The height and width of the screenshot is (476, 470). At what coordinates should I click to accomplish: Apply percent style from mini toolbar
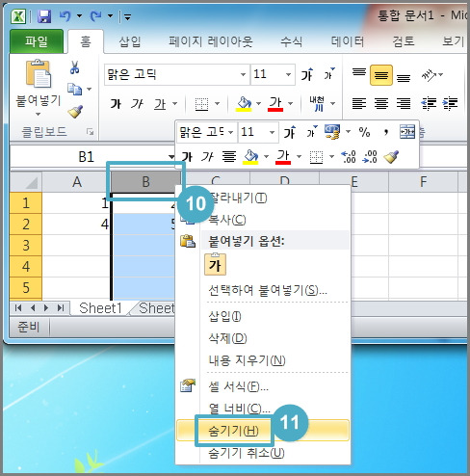[x=364, y=132]
